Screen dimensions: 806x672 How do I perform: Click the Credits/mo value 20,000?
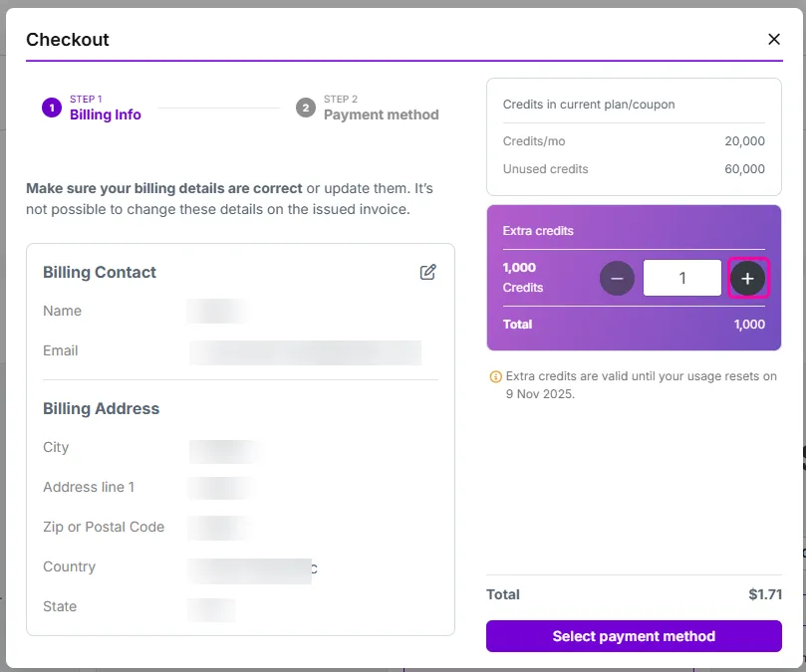[744, 140]
